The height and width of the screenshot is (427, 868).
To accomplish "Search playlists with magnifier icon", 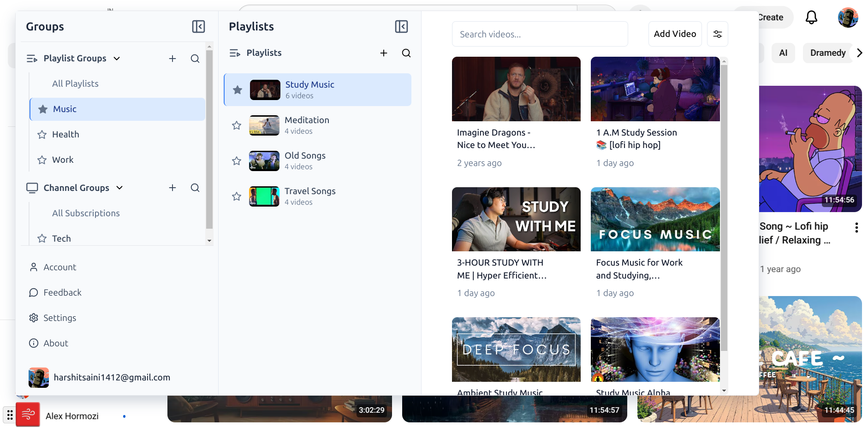I will 406,53.
